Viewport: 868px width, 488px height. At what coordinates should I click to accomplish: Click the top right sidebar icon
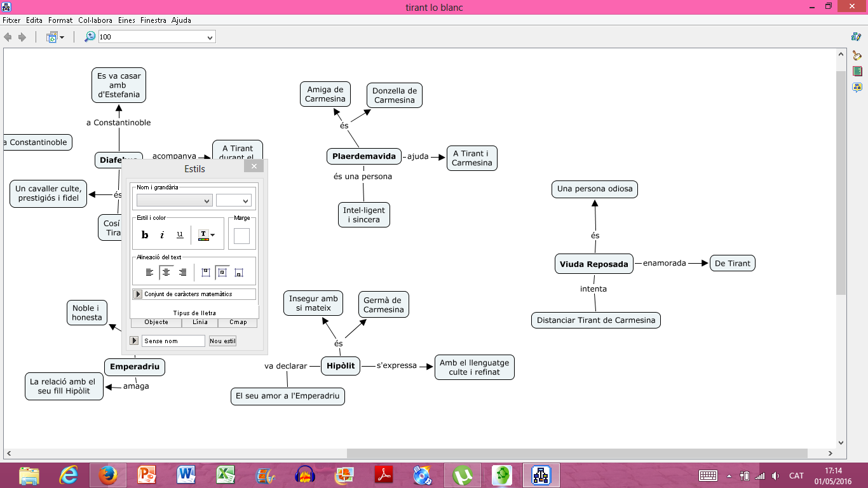857,37
